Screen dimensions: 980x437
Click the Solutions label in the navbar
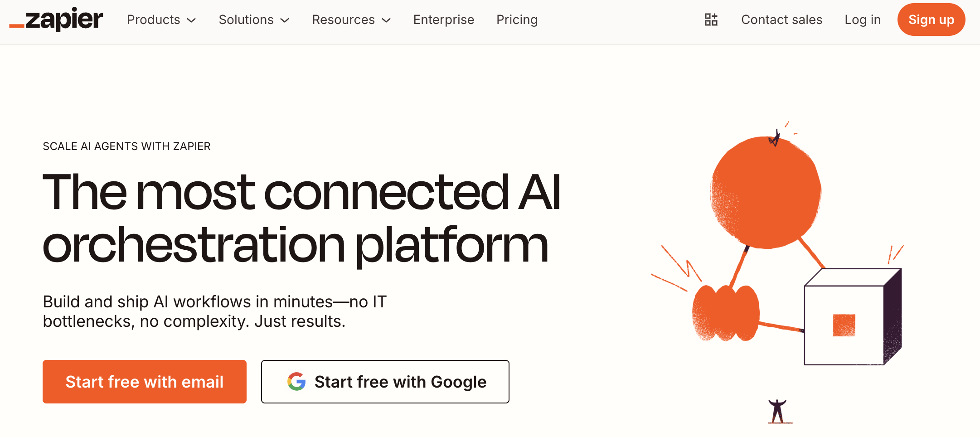tap(246, 19)
